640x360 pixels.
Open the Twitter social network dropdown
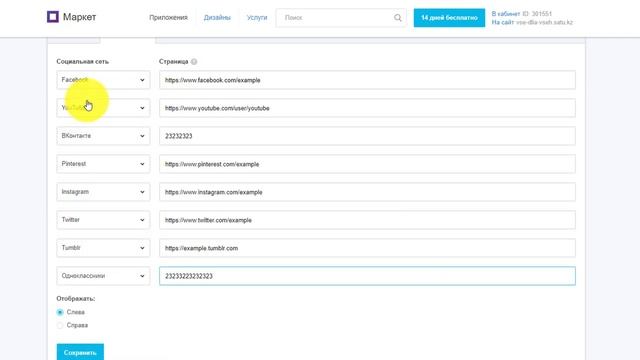click(x=103, y=220)
